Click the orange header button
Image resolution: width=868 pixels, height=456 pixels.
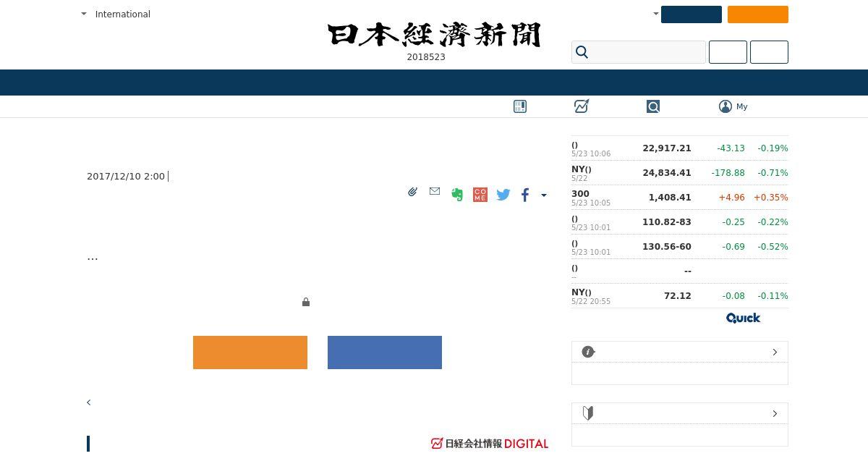pos(758,14)
